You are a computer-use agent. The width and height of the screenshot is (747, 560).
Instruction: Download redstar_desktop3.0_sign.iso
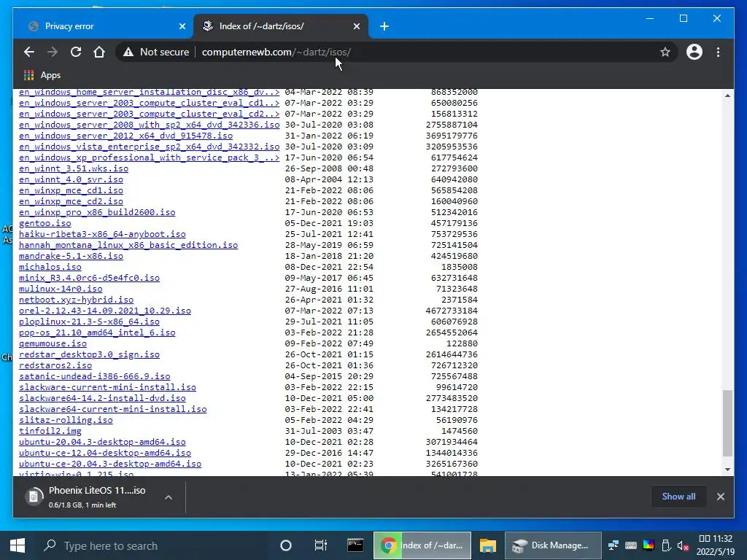coord(89,355)
